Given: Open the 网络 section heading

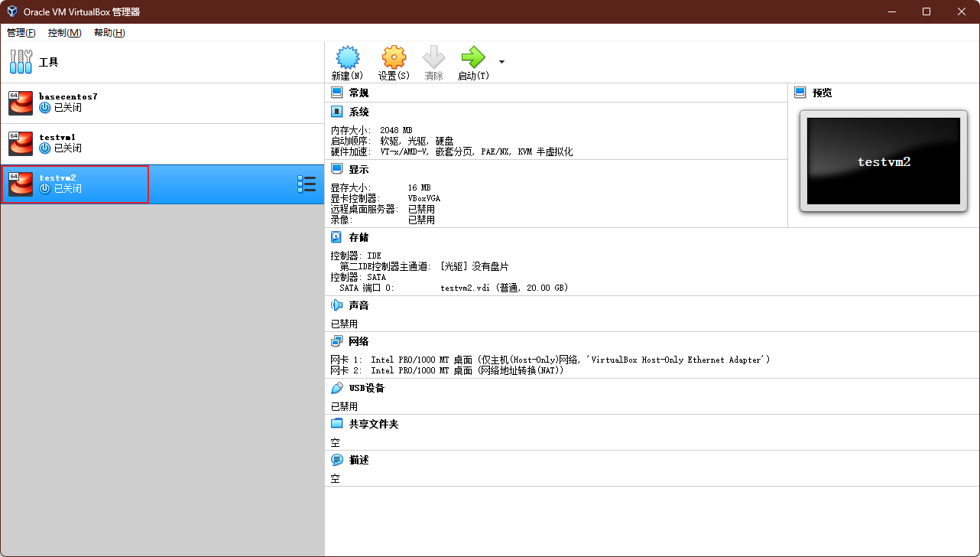Looking at the screenshot, I should pos(359,341).
